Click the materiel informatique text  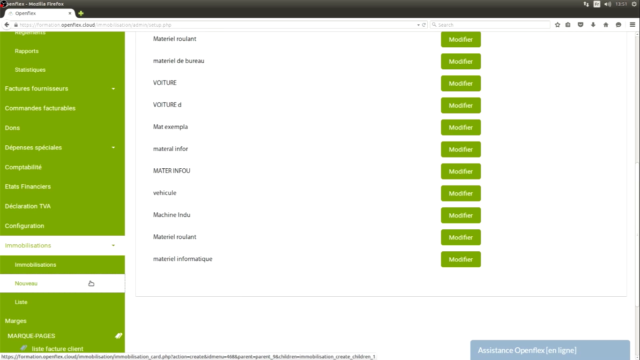click(182, 259)
